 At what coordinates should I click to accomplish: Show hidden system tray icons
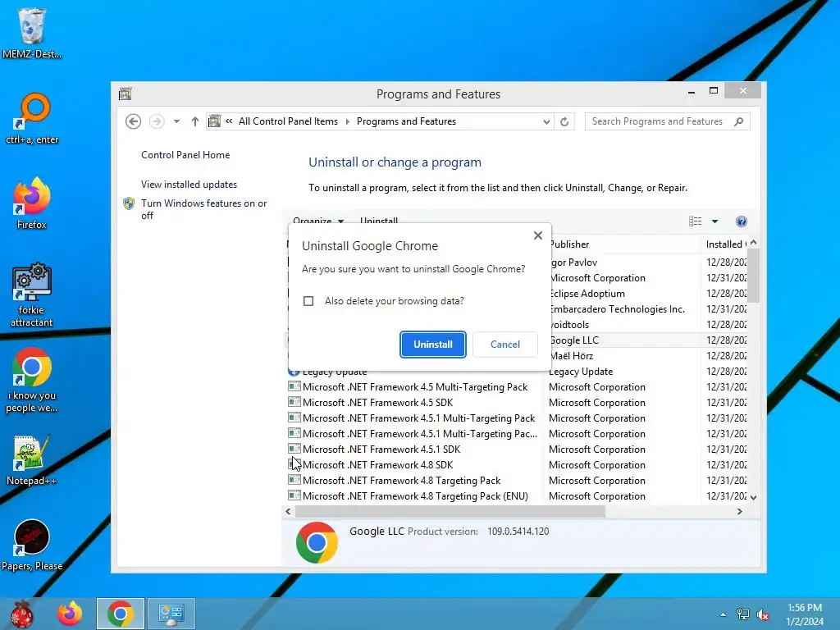724,614
